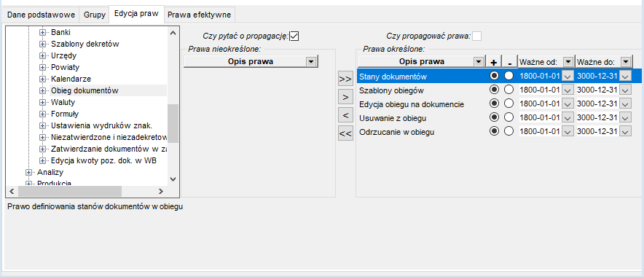Image resolution: width=644 pixels, height=277 pixels.
Task: Switch to the Prawa efektywne tab
Action: point(200,15)
